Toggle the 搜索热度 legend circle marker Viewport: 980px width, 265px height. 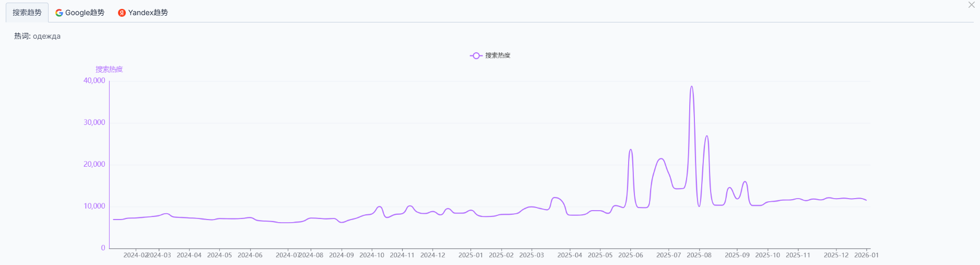476,55
